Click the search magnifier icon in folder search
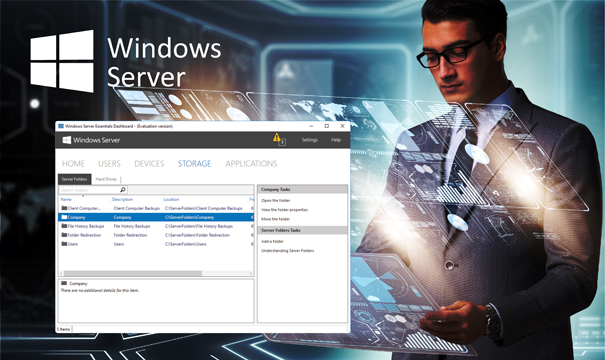The height and width of the screenshot is (360, 605). [x=123, y=189]
